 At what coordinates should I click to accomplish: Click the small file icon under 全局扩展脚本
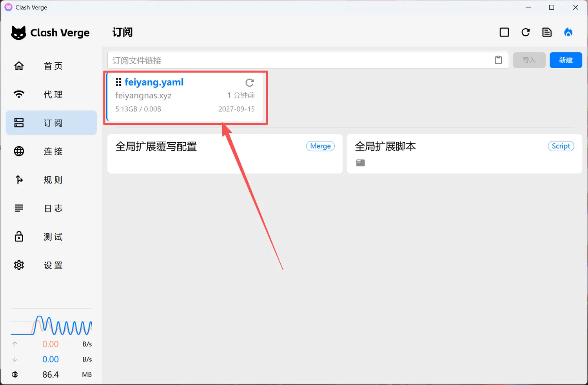pyautogui.click(x=361, y=163)
